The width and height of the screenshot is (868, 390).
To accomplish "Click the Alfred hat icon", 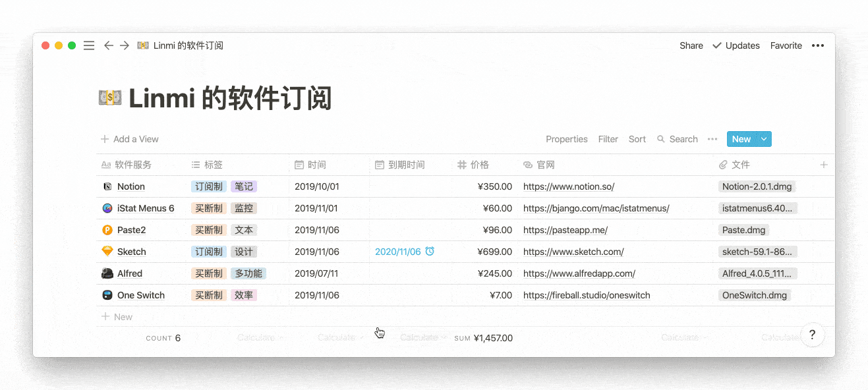I will click(x=107, y=273).
